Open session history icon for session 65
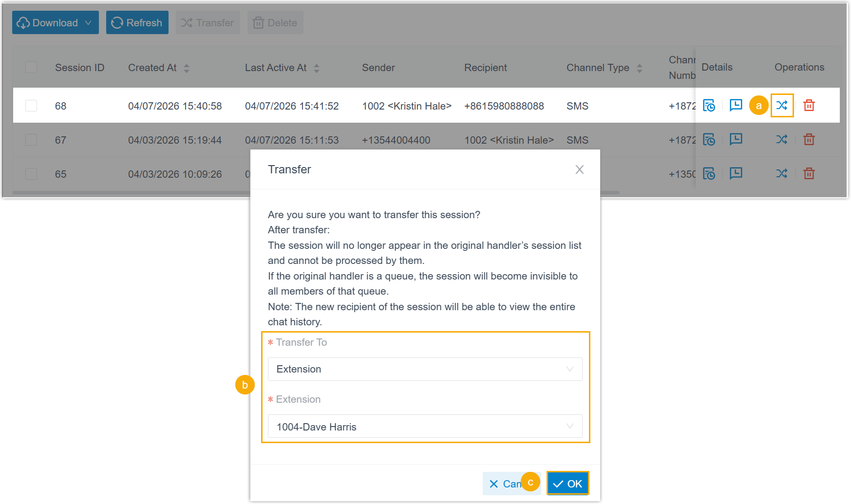Viewport: 851px width, 504px height. [709, 174]
